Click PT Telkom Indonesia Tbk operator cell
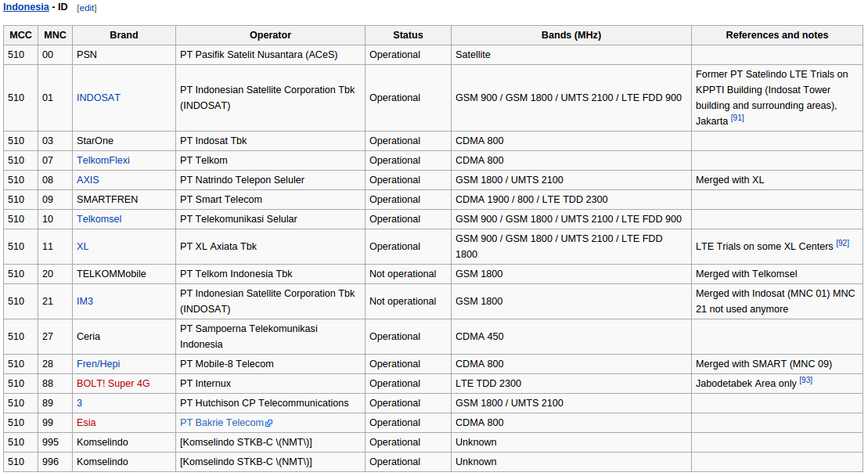Screen dimensions: 868x476 point(270,274)
